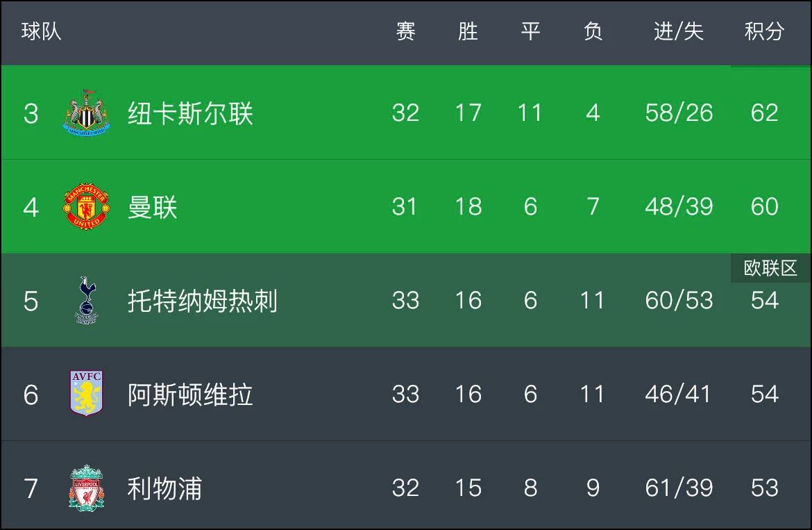The width and height of the screenshot is (812, 530).
Task: Open team name 曼联
Action: pos(152,207)
